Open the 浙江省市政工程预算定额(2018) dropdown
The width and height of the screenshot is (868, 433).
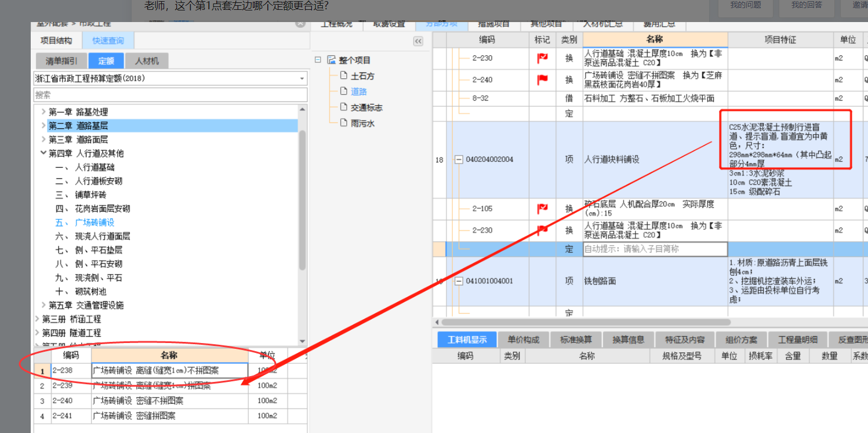pyautogui.click(x=302, y=78)
